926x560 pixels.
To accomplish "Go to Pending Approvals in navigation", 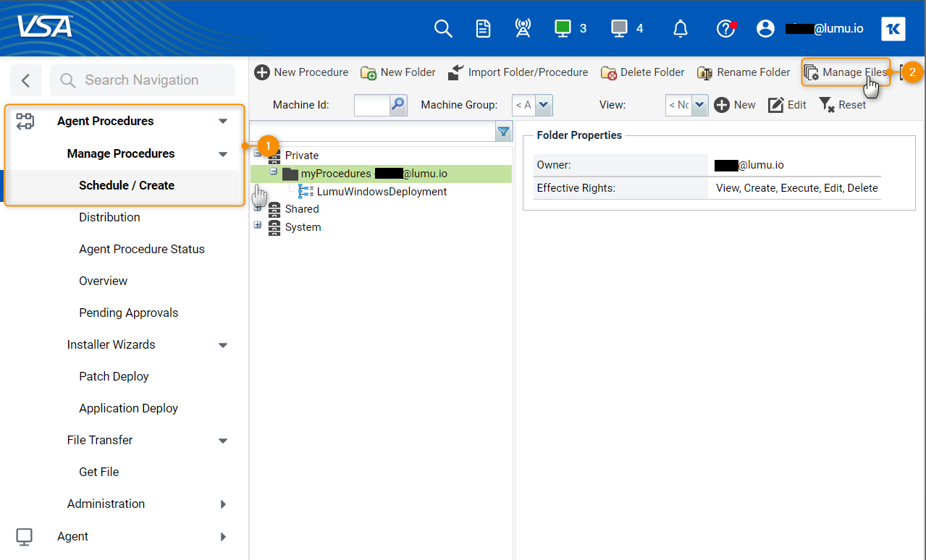I will (129, 313).
